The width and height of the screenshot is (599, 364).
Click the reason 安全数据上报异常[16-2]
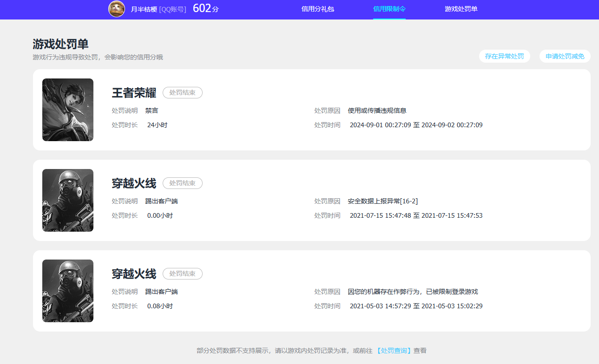click(x=383, y=201)
